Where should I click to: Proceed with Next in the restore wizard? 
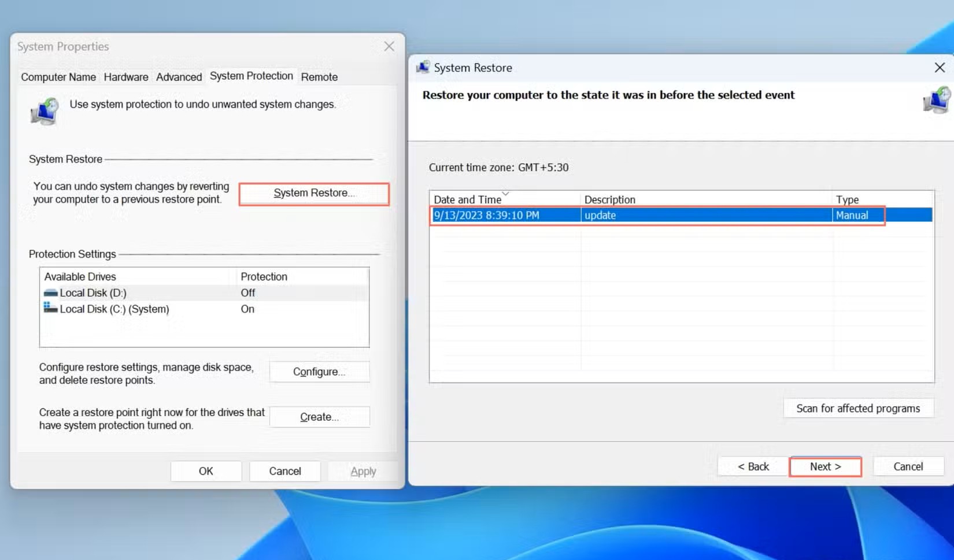(x=825, y=466)
